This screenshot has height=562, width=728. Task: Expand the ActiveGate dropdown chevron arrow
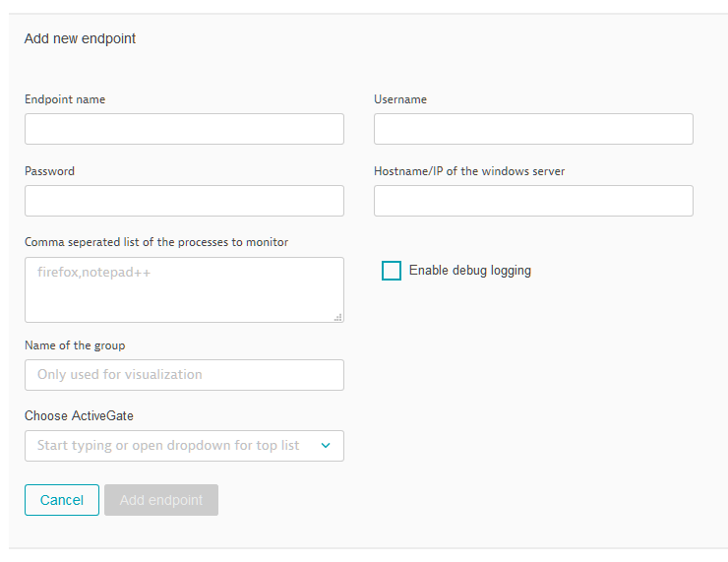326,446
